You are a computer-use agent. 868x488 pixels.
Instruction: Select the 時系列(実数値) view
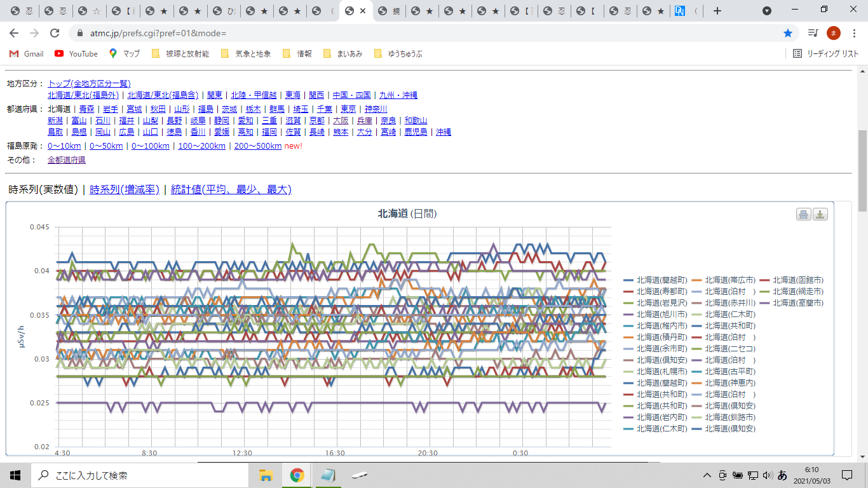tap(43, 189)
